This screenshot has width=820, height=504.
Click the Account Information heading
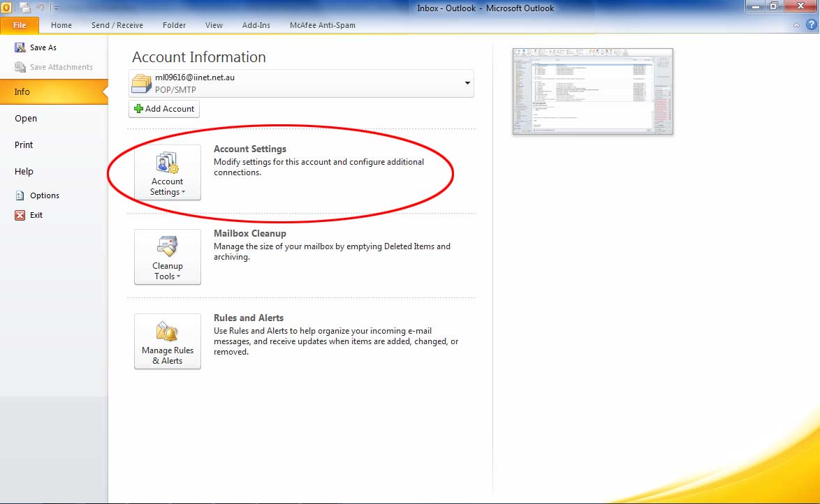tap(199, 57)
